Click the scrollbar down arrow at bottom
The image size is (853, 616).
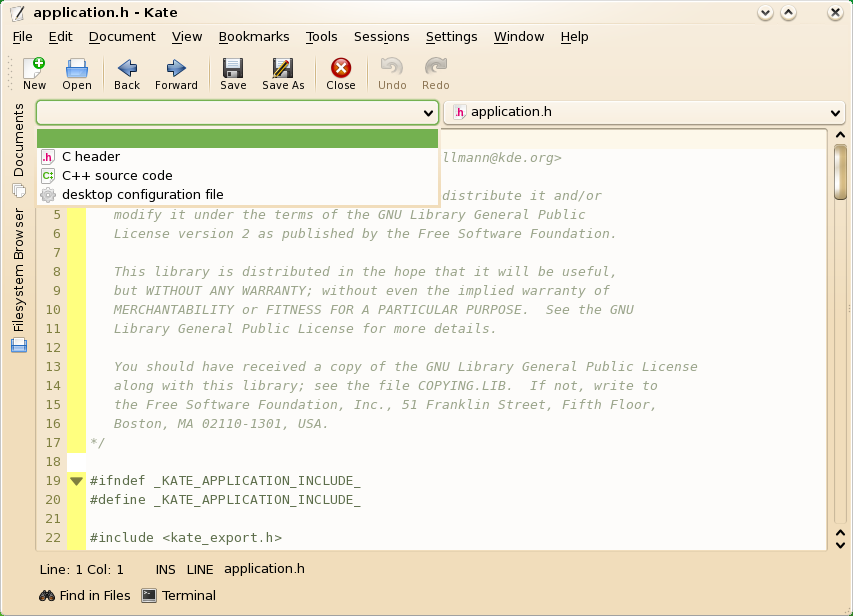pyautogui.click(x=840, y=545)
